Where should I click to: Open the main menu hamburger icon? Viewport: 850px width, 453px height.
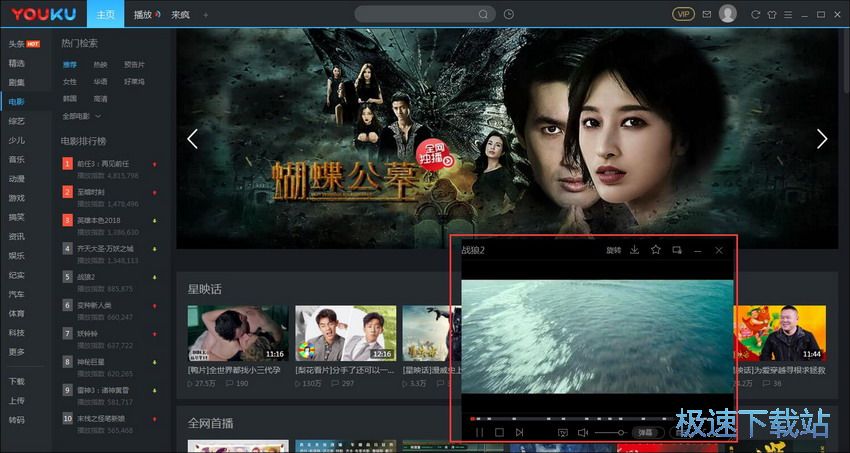tap(788, 15)
